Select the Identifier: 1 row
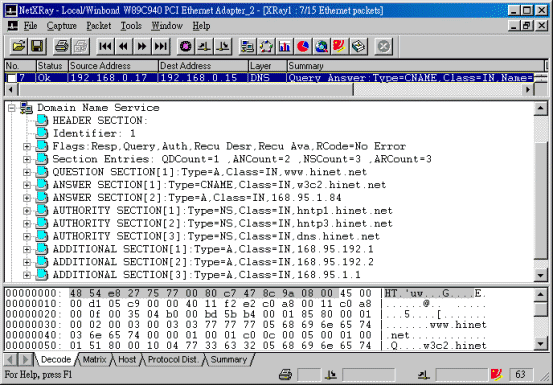Screen dimensions: 553x385 pos(94,134)
